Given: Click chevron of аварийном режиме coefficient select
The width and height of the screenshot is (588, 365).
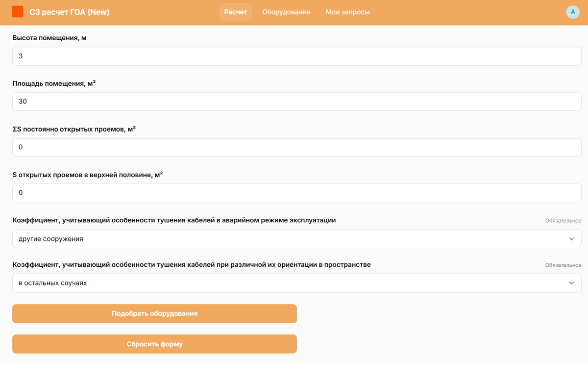Looking at the screenshot, I should coord(571,239).
